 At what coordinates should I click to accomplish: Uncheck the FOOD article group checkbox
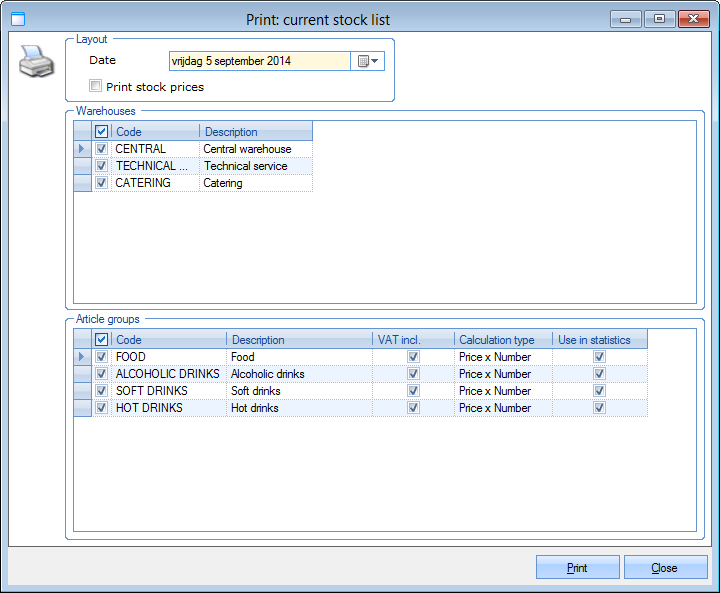click(x=101, y=357)
